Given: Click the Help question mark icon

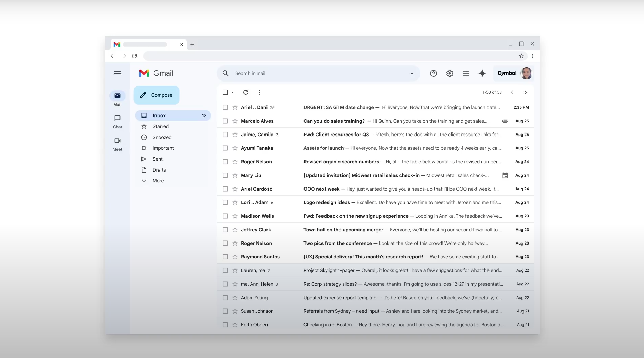Looking at the screenshot, I should (x=433, y=73).
